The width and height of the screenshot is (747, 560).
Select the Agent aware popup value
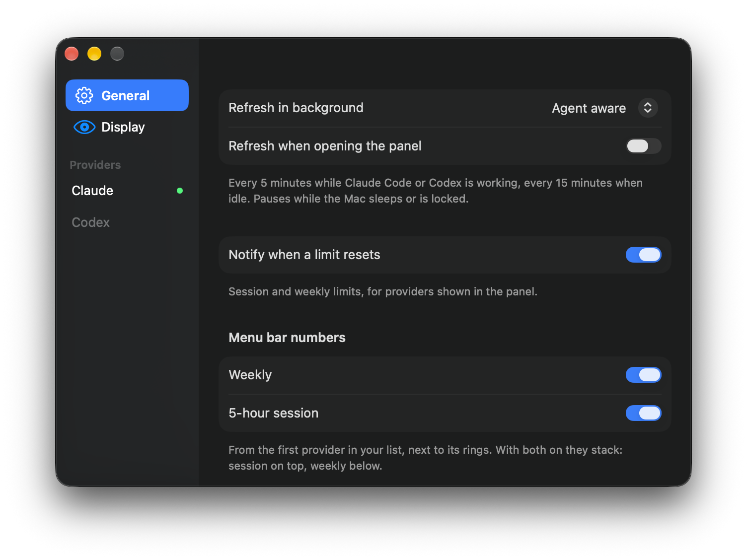click(x=589, y=108)
